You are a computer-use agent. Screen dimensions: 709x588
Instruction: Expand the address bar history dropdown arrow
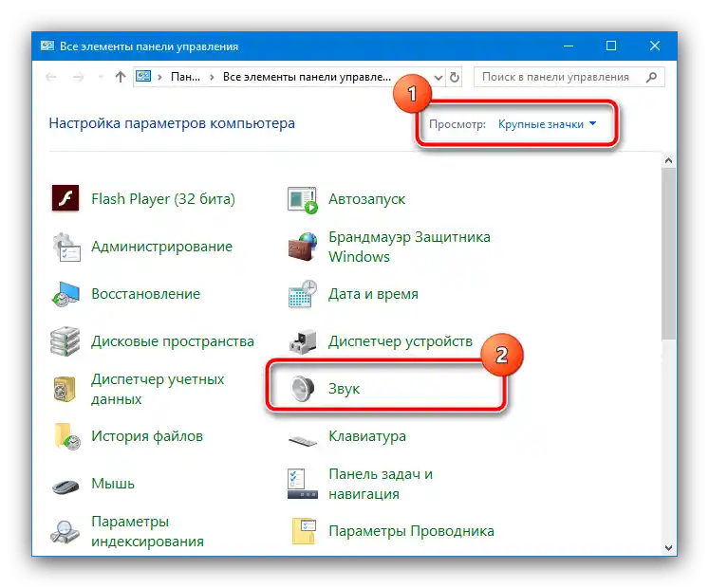coord(438,77)
